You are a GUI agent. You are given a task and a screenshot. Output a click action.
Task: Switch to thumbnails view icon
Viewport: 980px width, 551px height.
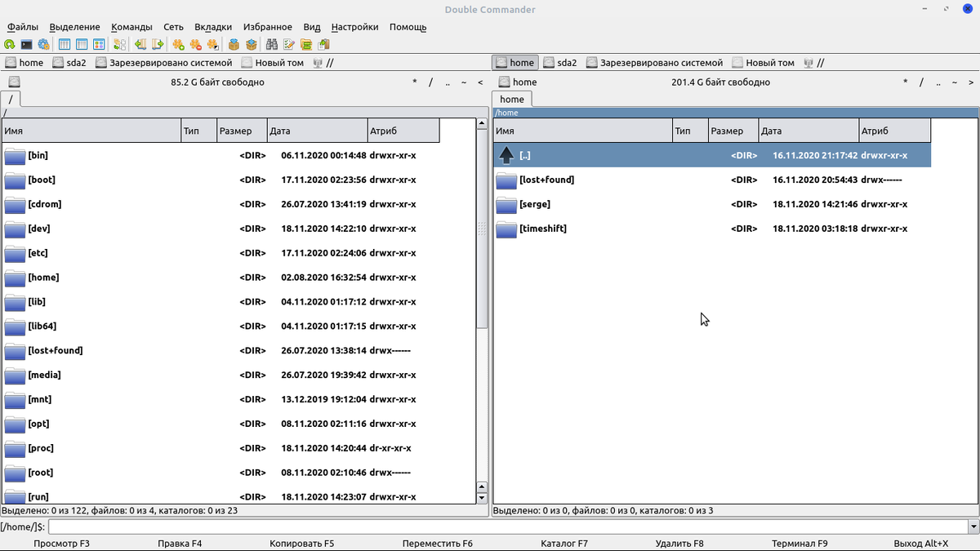point(99,45)
